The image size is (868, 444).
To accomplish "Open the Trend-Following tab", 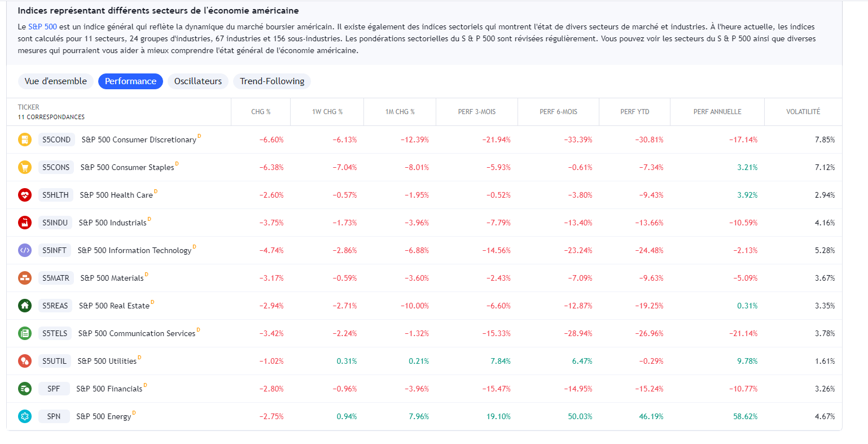I will click(271, 81).
